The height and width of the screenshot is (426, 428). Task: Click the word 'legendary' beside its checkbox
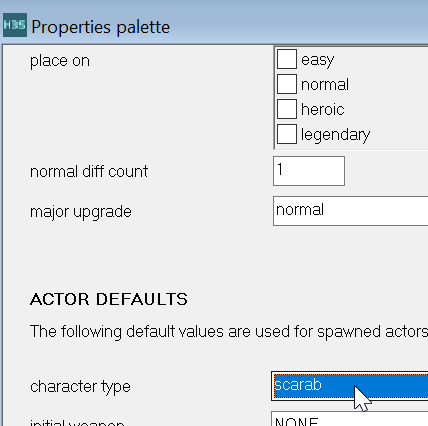click(x=335, y=135)
